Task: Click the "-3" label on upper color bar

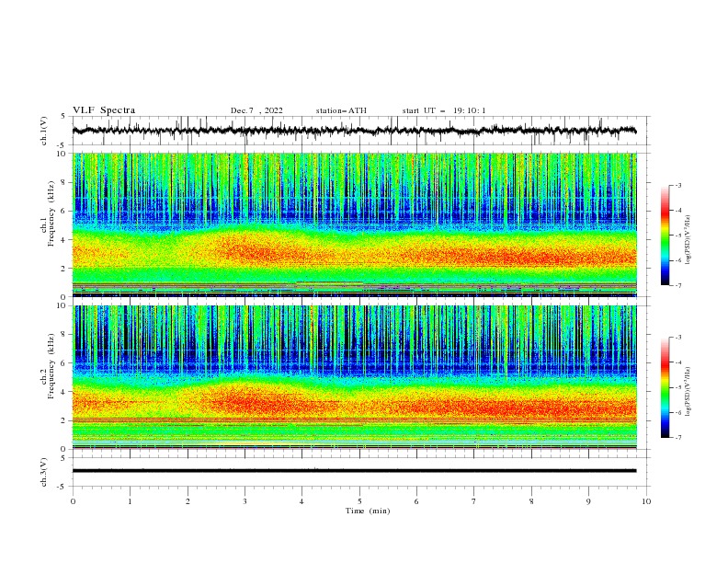Action: coord(677,185)
